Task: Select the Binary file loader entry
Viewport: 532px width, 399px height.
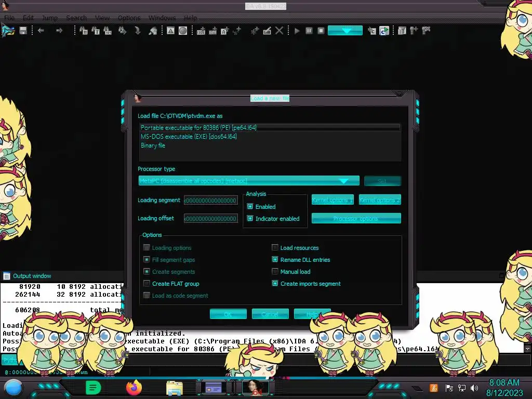Action: [x=270, y=145]
